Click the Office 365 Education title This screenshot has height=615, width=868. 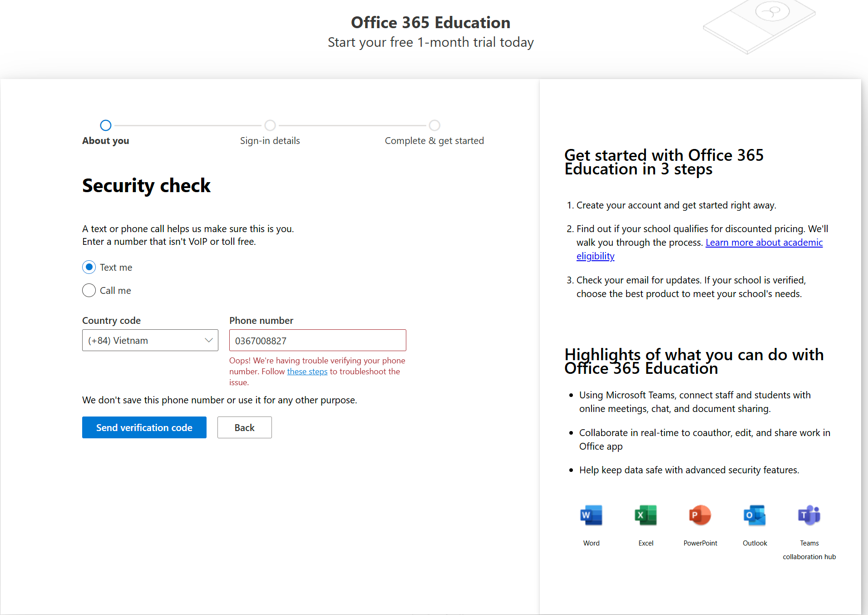(431, 22)
